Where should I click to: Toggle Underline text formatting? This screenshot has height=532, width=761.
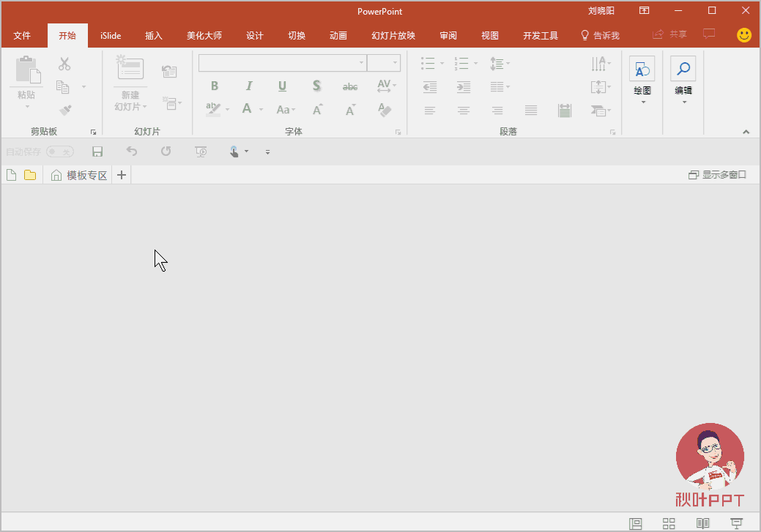click(x=282, y=86)
